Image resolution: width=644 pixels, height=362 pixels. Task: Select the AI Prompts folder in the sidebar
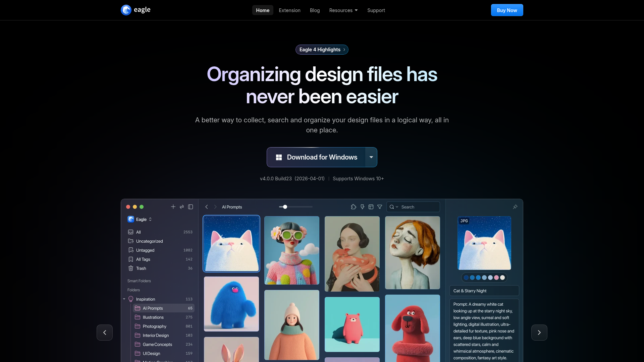pos(153,308)
